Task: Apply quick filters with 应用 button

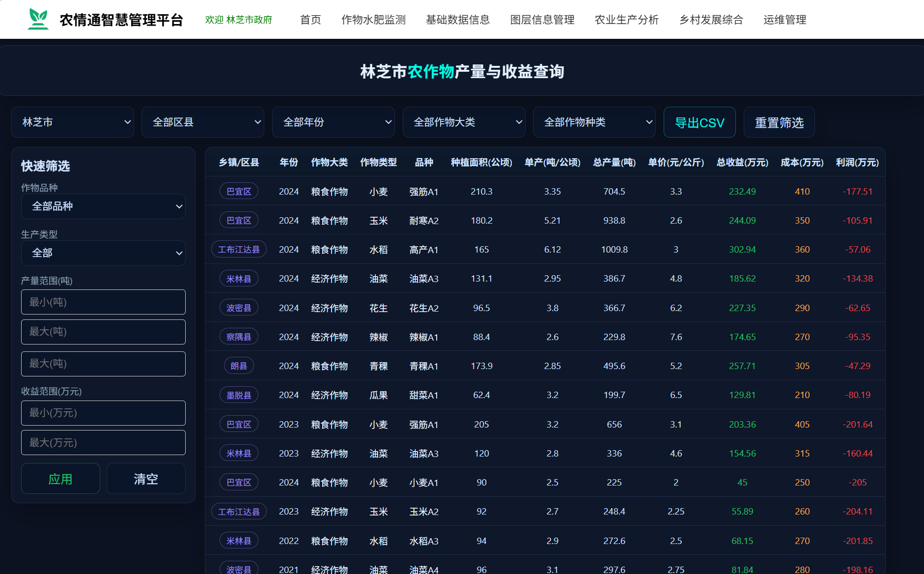Action: pyautogui.click(x=60, y=479)
